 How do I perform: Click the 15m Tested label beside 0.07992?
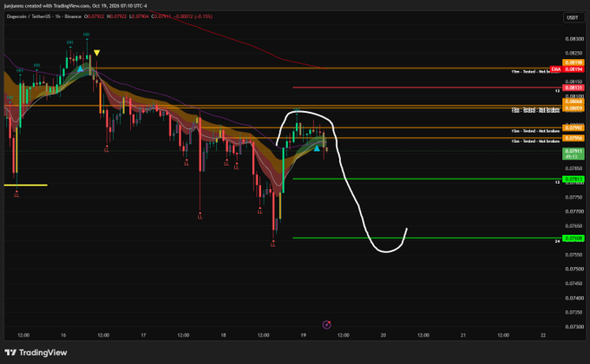pos(535,131)
